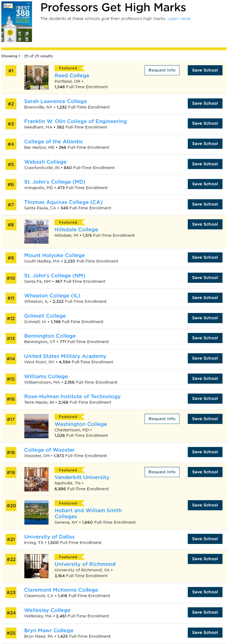Save School for Washington College
Screen dimensions: 228x644
point(205,419)
